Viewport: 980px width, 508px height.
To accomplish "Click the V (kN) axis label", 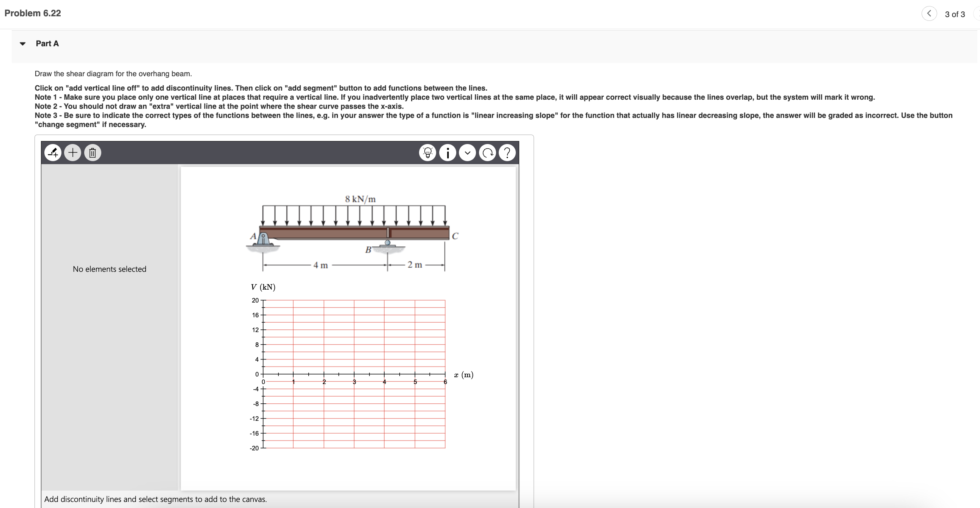I will [263, 287].
